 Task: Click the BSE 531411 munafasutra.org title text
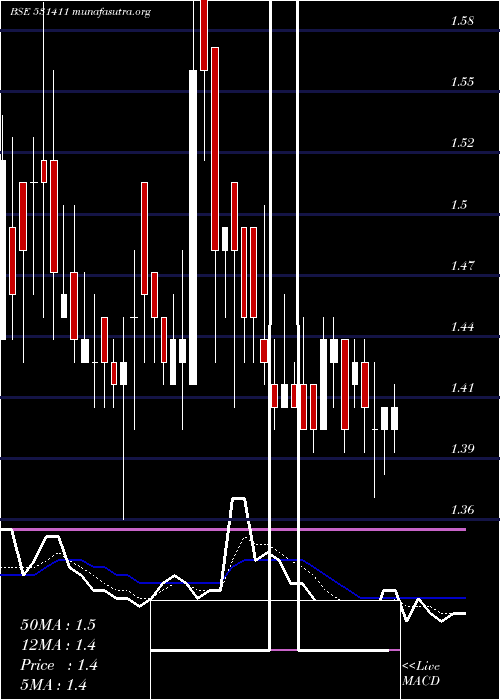point(80,12)
